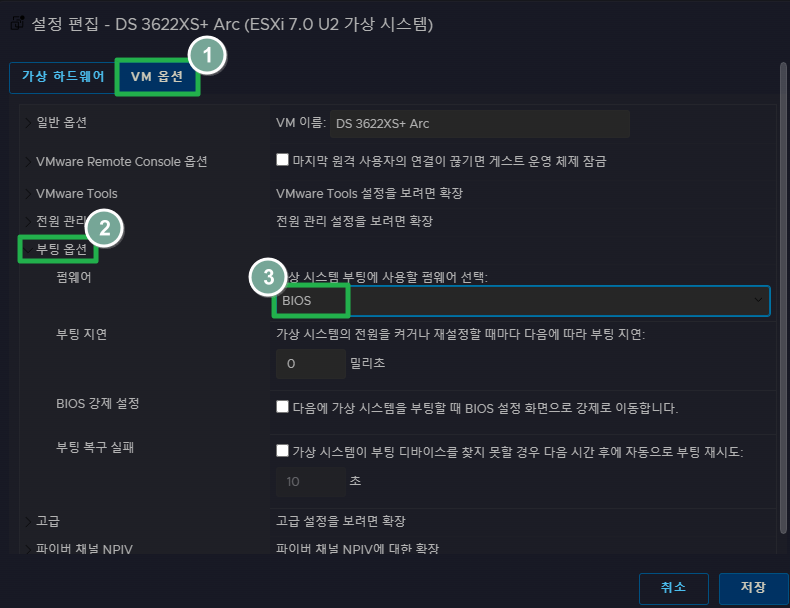The height and width of the screenshot is (608, 790).
Task: Collapse the 부팅 옵션 section
Action: coord(61,249)
